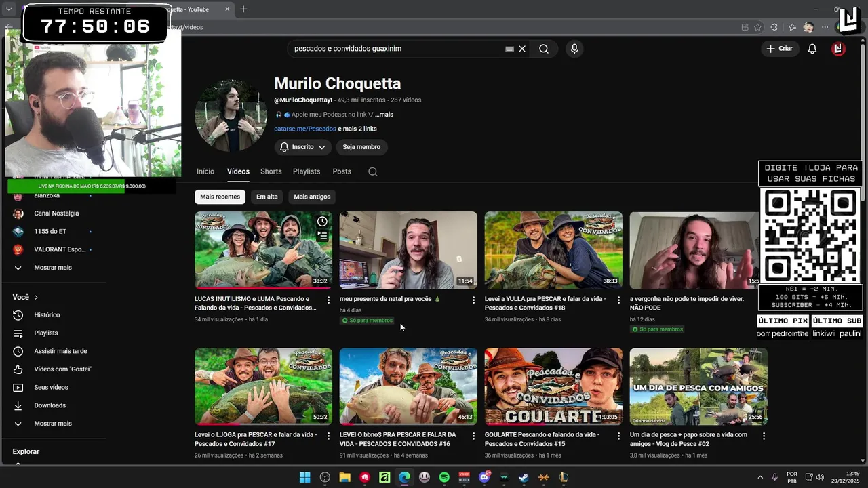Switch to the Início channel tab

(x=205, y=171)
